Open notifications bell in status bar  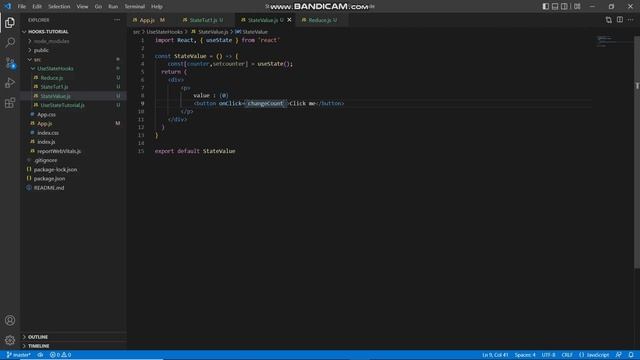tap(631, 355)
